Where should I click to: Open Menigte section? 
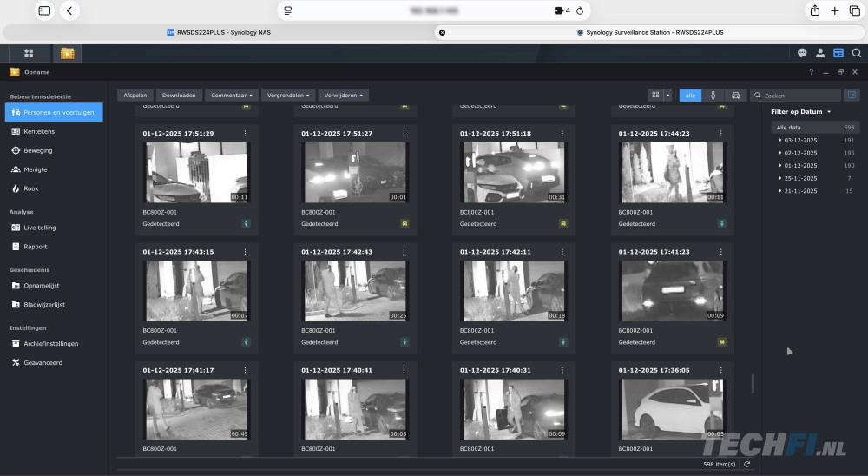point(54,169)
